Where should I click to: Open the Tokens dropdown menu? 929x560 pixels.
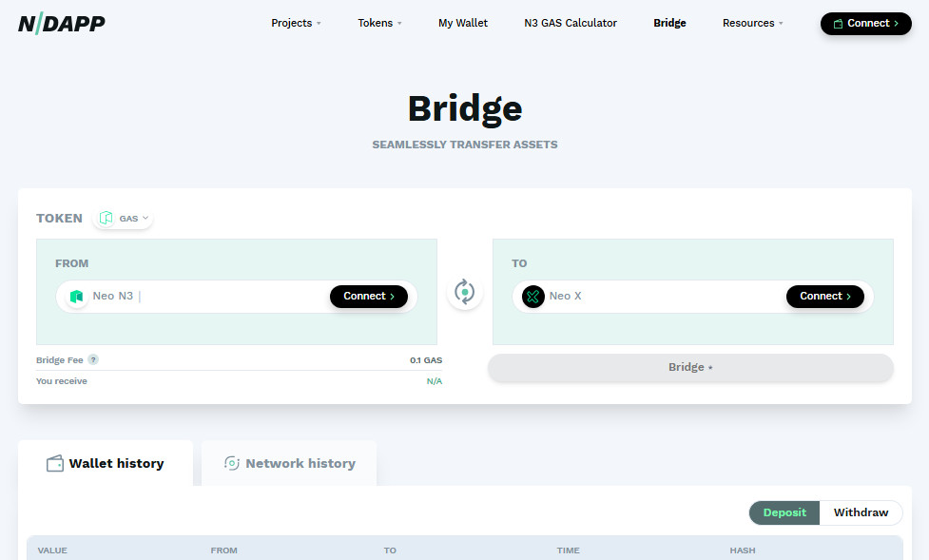click(x=379, y=23)
